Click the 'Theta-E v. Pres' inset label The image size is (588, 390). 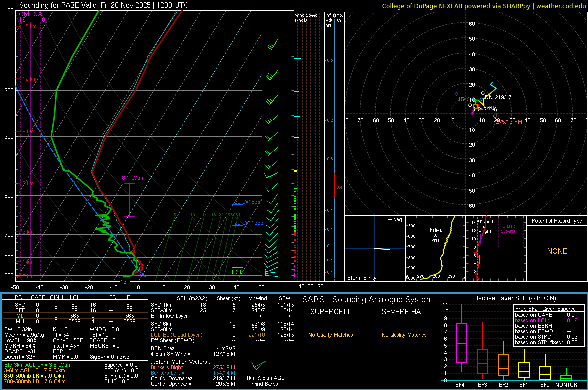click(435, 235)
